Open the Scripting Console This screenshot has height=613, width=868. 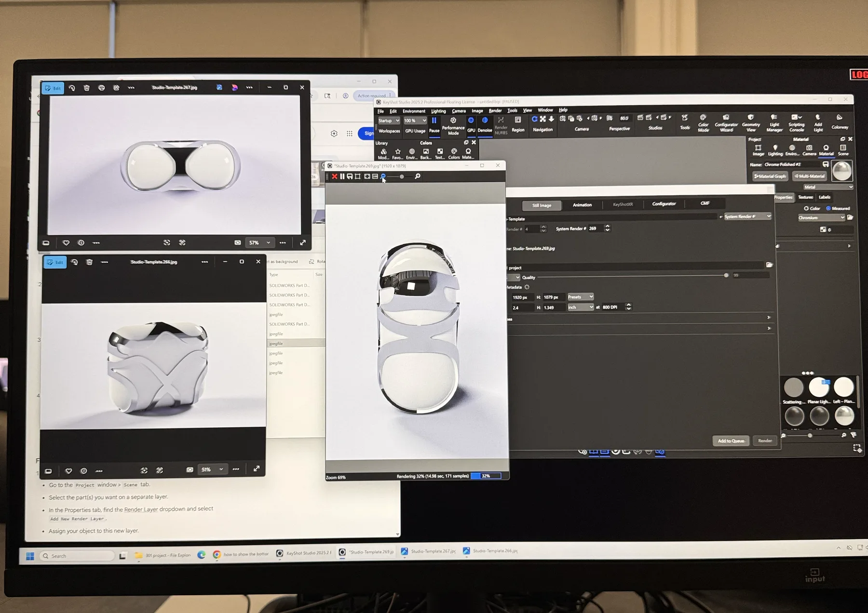[796, 123]
